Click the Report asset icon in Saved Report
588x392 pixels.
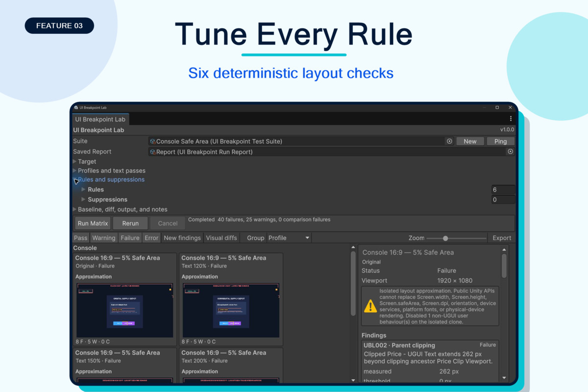pos(153,152)
